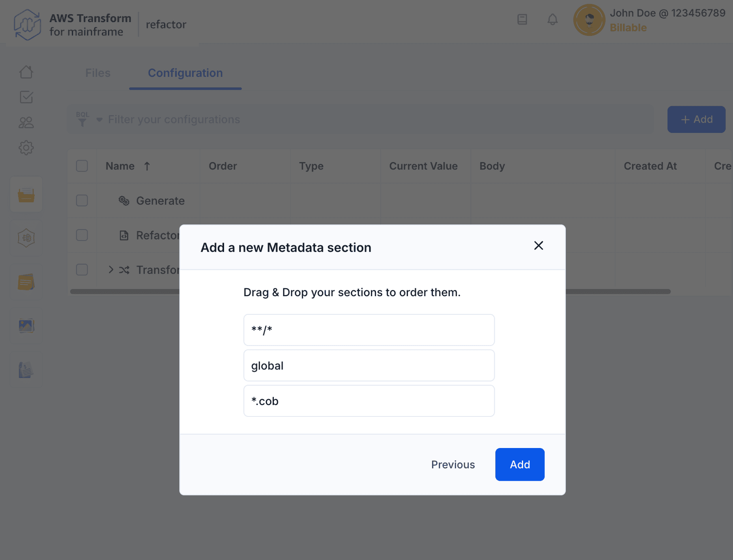
Task: Click the notification bell icon
Action: coord(552,19)
